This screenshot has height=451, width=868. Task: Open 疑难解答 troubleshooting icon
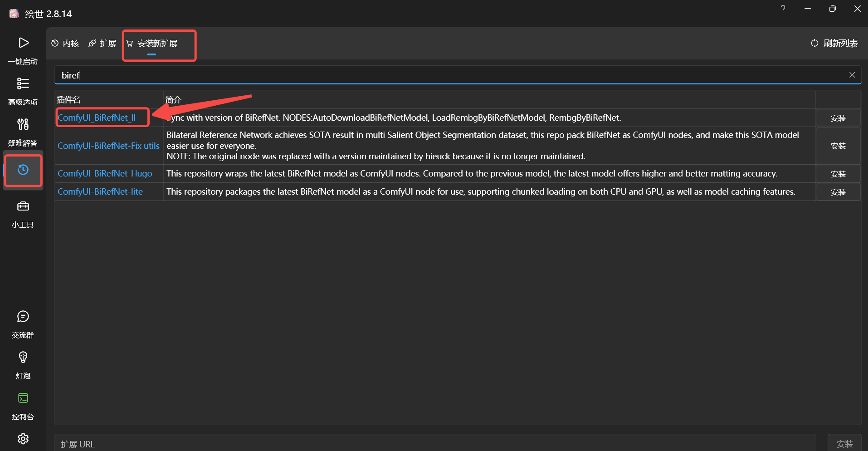(x=23, y=125)
